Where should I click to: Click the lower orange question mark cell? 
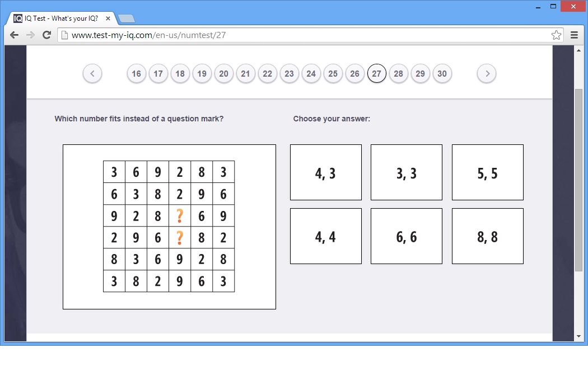coord(180,237)
